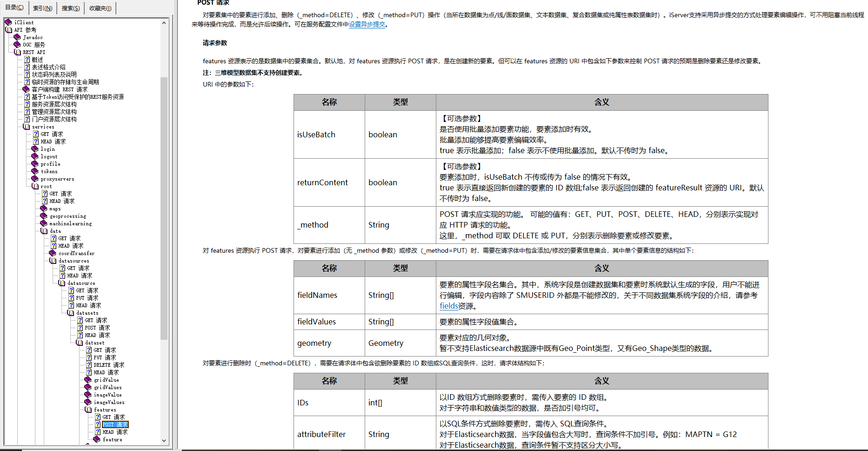This screenshot has height=451, width=868.
Task: Click the book icon next to geoprocessing
Action: click(x=44, y=216)
